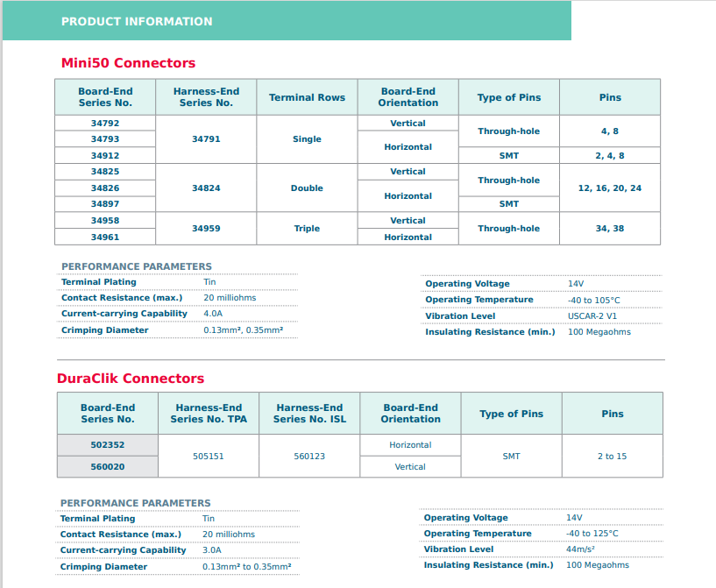Click the 'Harness-End Series No. TPA' header
The height and width of the screenshot is (588, 716).
[x=209, y=413]
